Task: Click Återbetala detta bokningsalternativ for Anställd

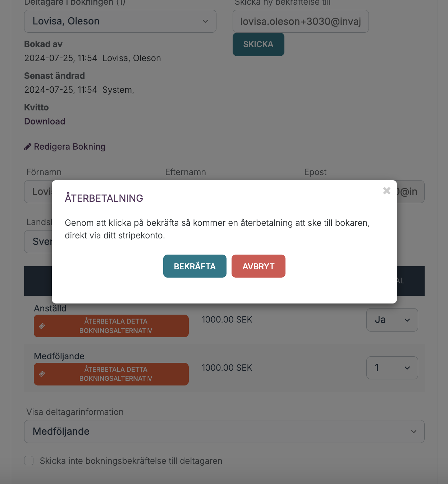Action: click(111, 326)
